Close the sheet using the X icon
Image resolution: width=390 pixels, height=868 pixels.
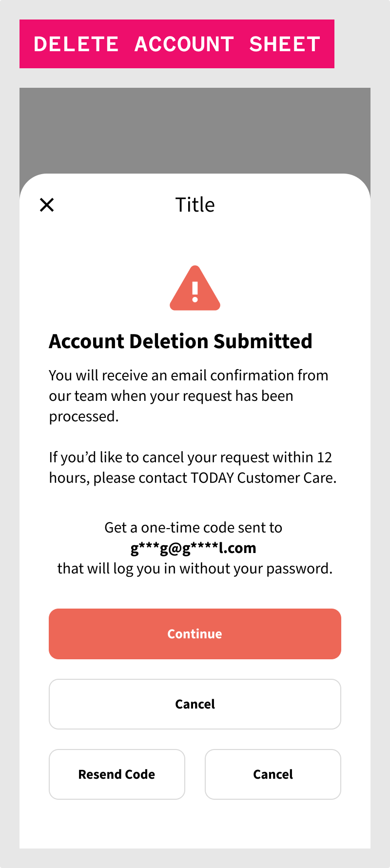point(47,205)
